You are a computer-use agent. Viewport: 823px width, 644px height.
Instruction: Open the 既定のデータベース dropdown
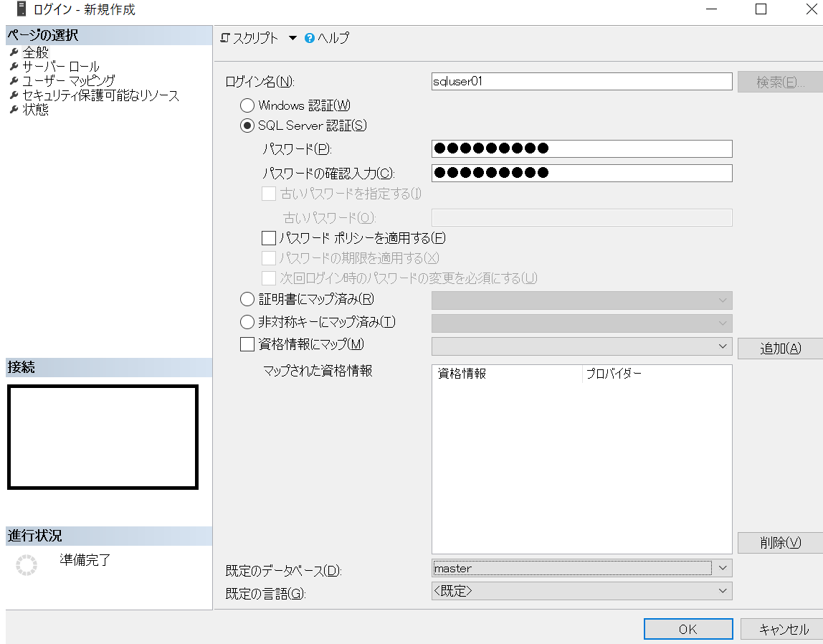[x=724, y=567]
